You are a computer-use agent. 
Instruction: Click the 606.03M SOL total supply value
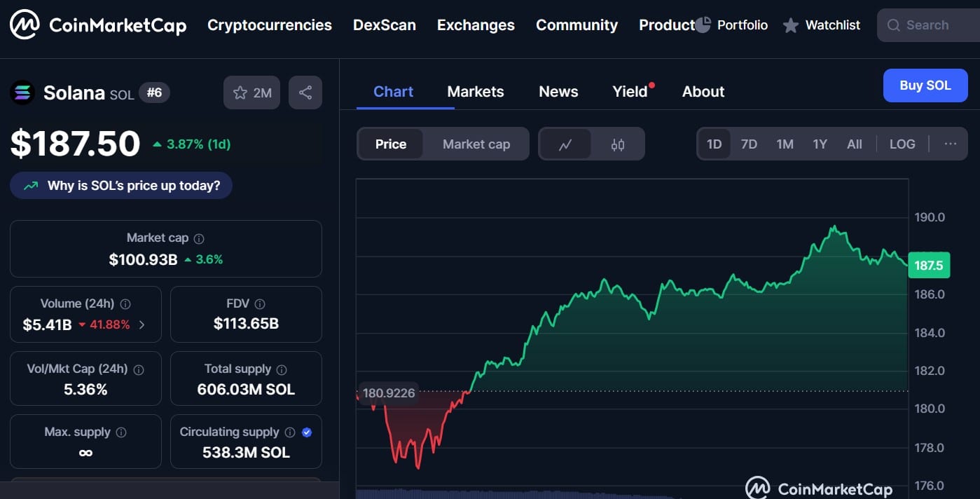click(x=246, y=389)
